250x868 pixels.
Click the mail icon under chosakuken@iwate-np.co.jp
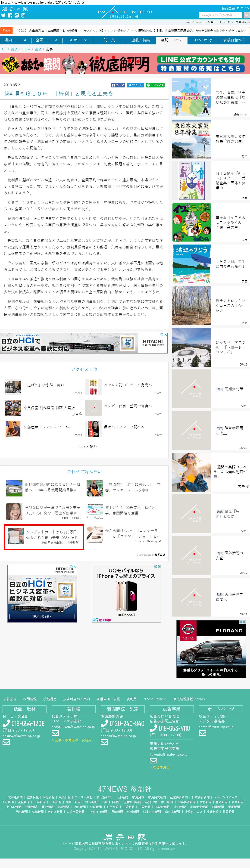(55, 733)
